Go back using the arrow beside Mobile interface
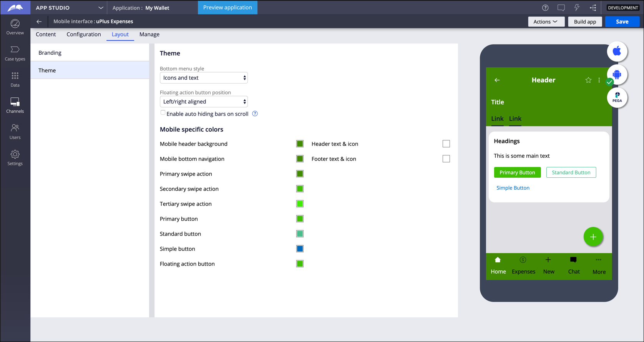Viewport: 644px width, 342px height. pyautogui.click(x=39, y=22)
